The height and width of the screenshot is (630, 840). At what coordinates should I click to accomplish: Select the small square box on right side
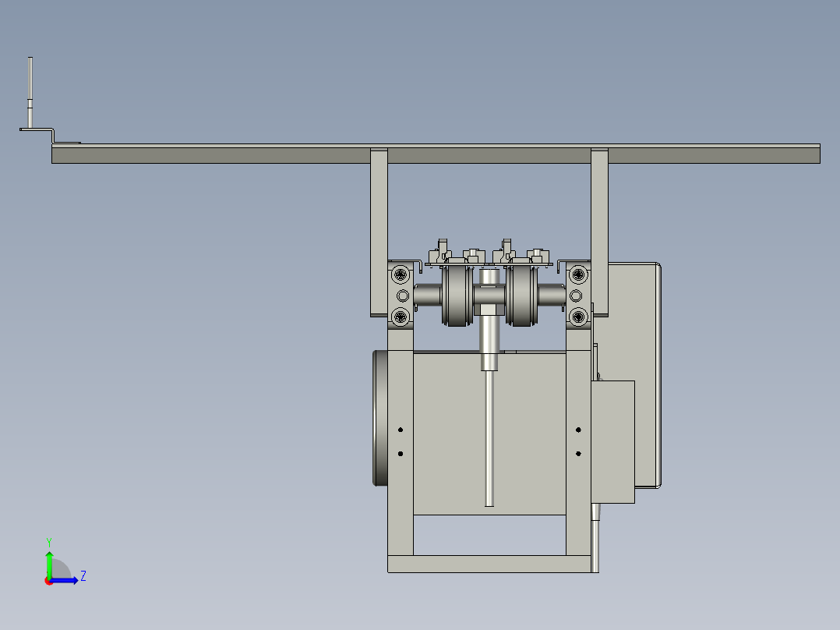pyautogui.click(x=612, y=442)
